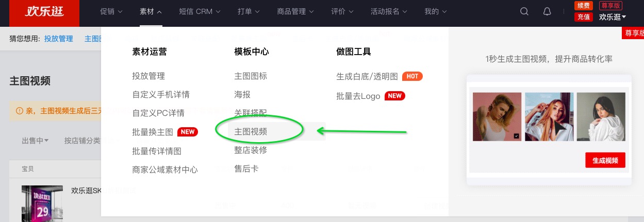Open 批量去Logo tool

pyautogui.click(x=358, y=96)
